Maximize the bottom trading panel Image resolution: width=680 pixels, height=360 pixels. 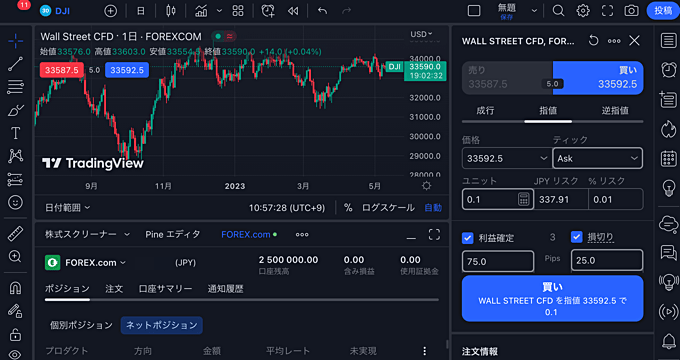(434, 235)
